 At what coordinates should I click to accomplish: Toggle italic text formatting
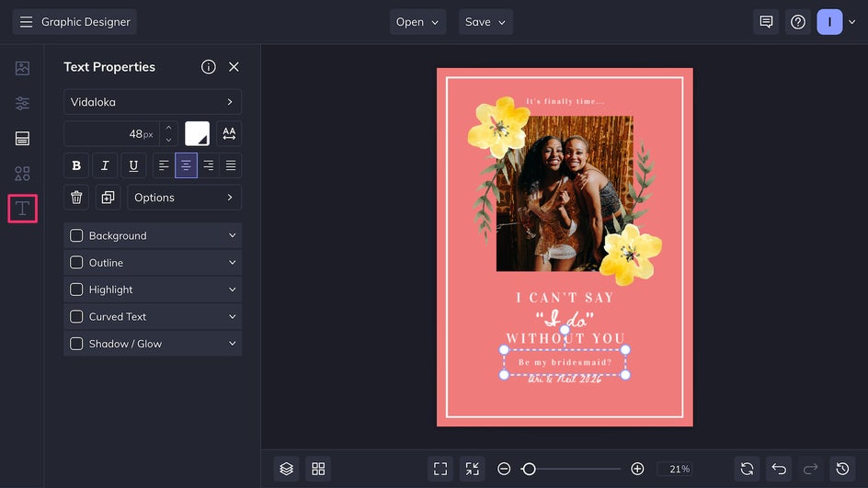click(x=105, y=165)
